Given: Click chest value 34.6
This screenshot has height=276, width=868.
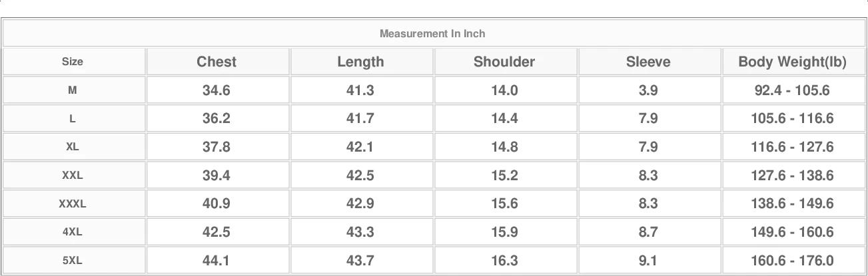Looking at the screenshot, I should pos(217,90).
